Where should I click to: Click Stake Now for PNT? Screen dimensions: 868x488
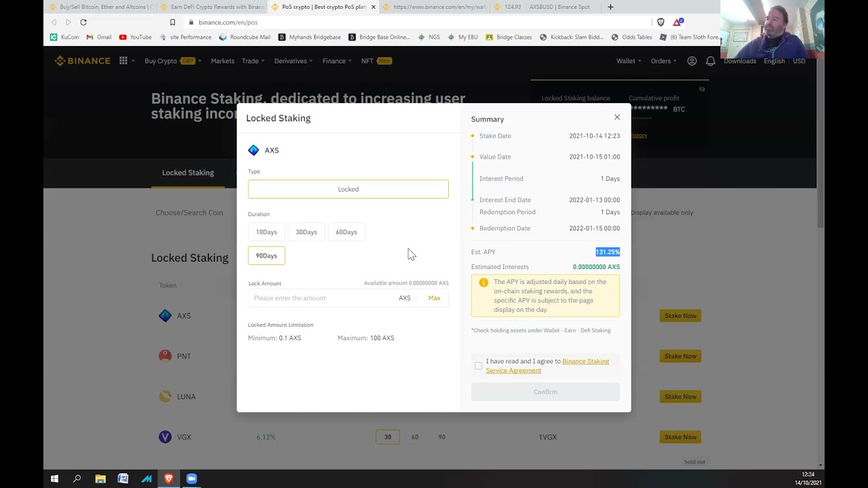680,356
